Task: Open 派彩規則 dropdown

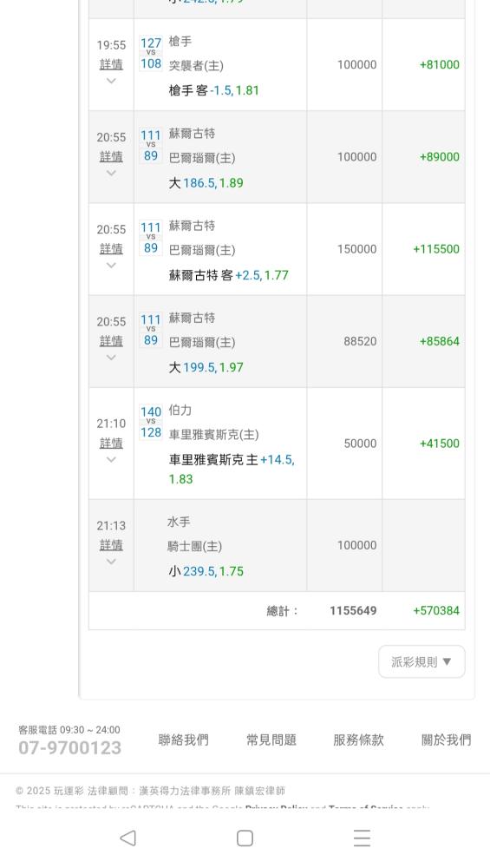Action: pos(421,661)
